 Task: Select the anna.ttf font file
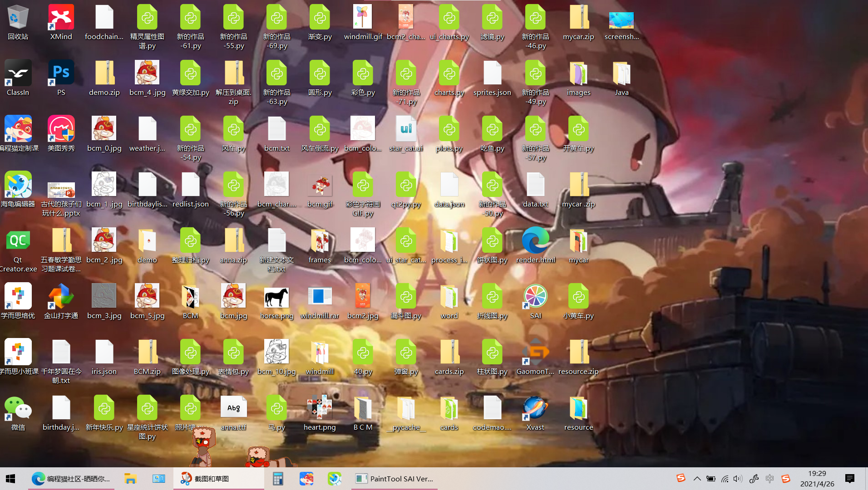click(234, 412)
